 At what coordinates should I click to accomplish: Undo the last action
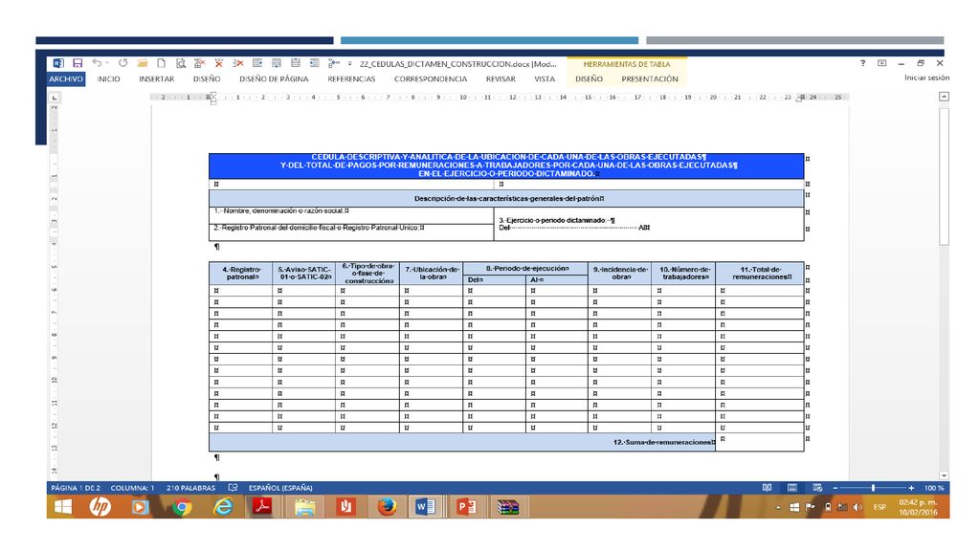pos(97,63)
